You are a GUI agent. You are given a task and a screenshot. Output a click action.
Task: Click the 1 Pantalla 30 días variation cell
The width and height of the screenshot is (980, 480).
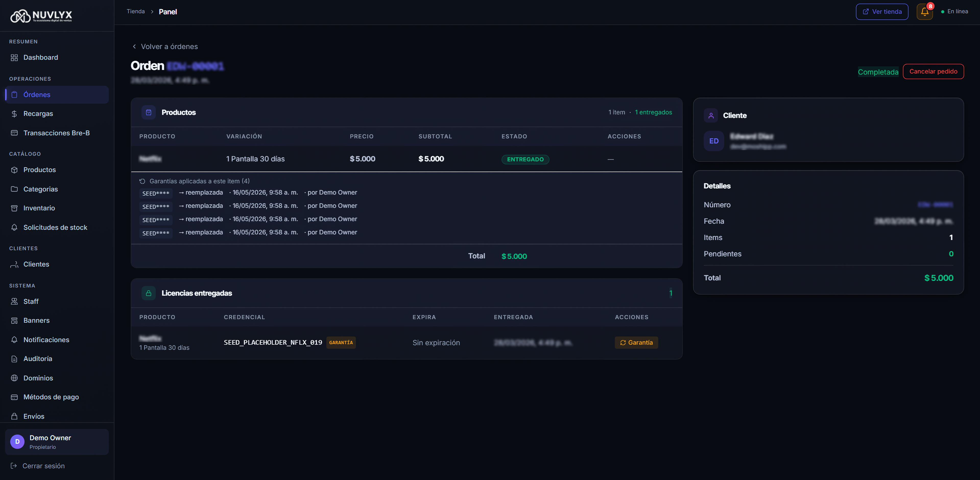click(255, 159)
